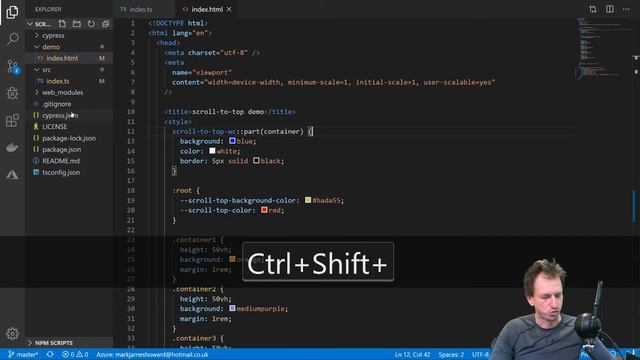Click #bada55 color swatch on line 19
The width and height of the screenshot is (640, 360).
click(308, 200)
